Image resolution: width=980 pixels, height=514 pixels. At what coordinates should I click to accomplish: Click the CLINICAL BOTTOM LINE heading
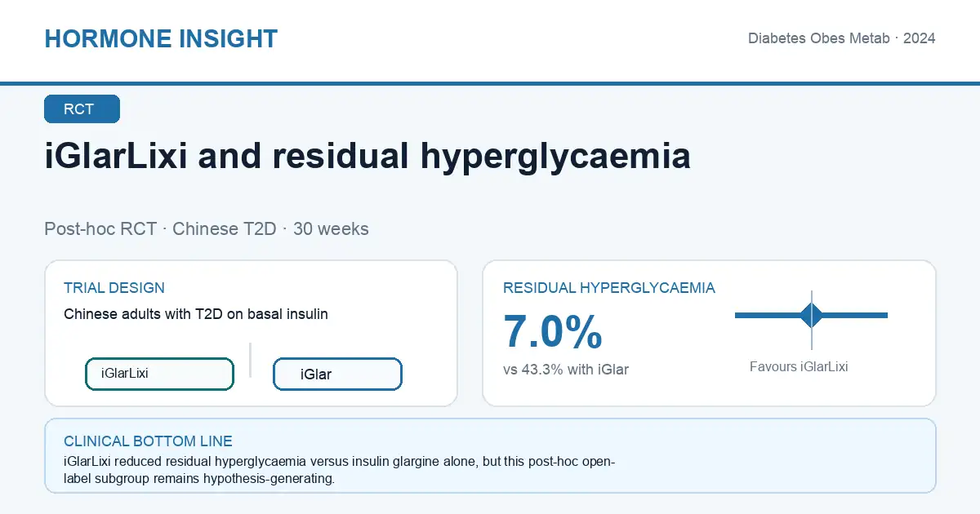[148, 441]
